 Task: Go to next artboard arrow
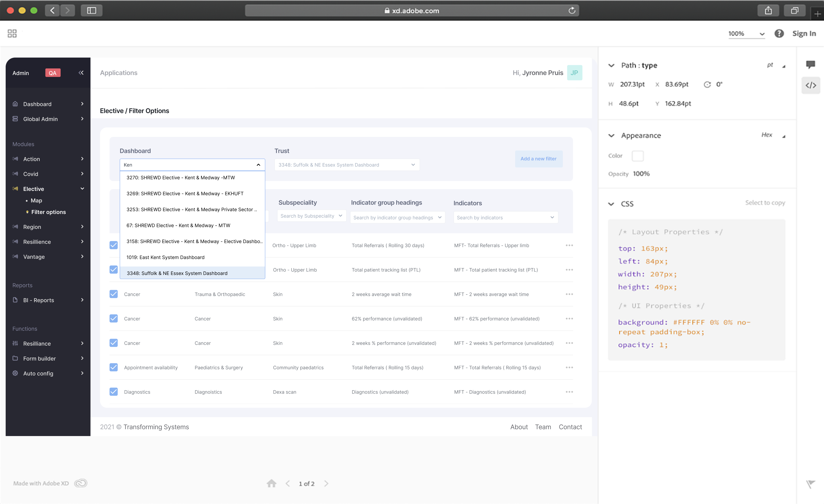[x=326, y=483]
